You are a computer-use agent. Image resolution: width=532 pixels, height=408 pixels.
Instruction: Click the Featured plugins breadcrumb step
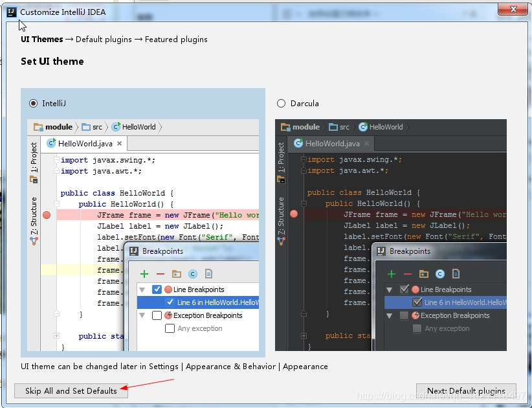(x=176, y=40)
